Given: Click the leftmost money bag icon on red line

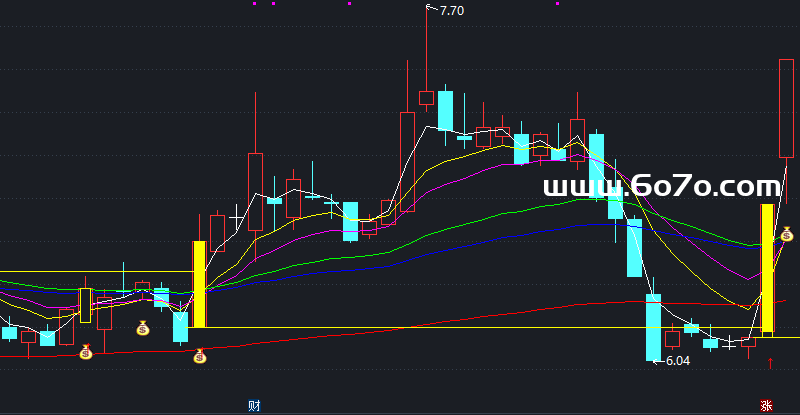Looking at the screenshot, I should 86,351.
